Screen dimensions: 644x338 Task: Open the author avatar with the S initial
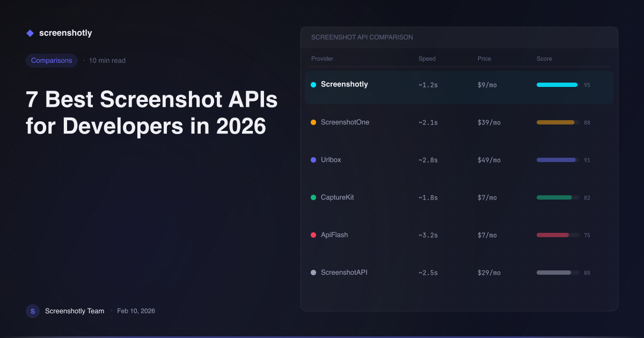(33, 311)
